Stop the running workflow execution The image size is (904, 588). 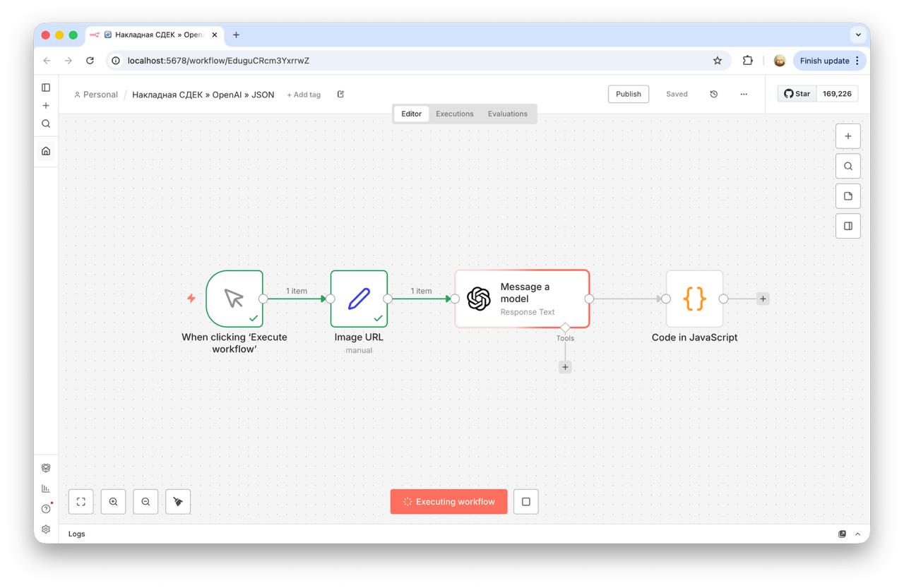click(x=525, y=502)
